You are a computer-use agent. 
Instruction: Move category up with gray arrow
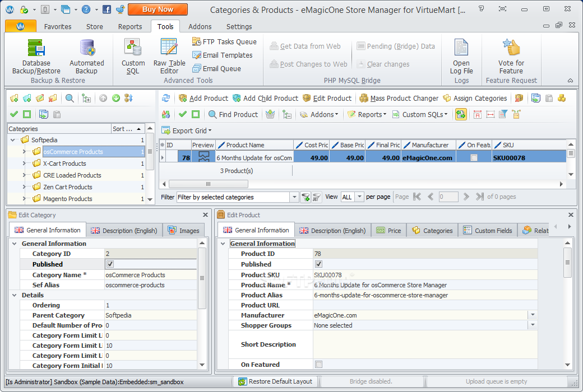coord(103,98)
